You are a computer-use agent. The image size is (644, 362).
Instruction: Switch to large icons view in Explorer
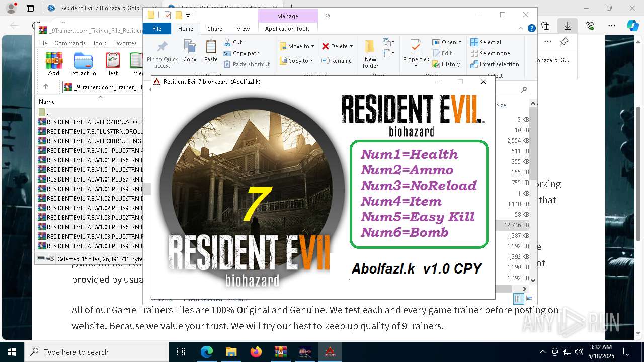coord(529,299)
